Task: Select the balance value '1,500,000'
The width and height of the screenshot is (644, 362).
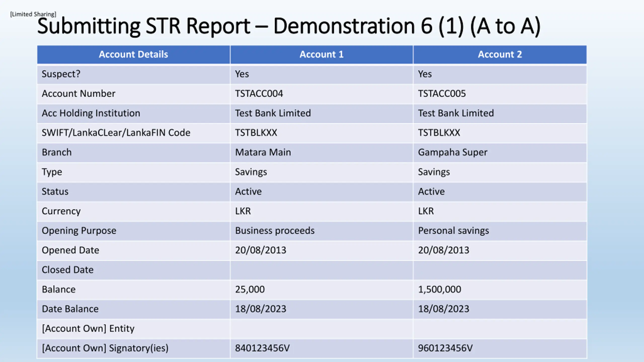Action: (439, 290)
